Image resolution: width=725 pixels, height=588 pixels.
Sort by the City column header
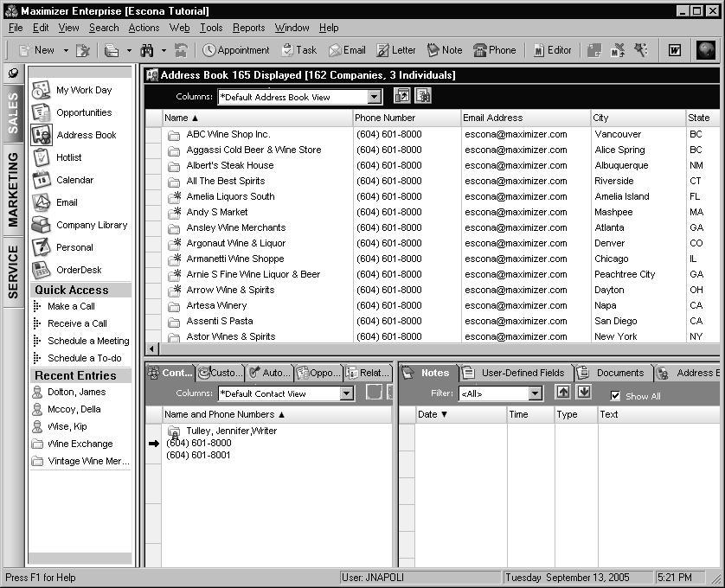[638, 118]
